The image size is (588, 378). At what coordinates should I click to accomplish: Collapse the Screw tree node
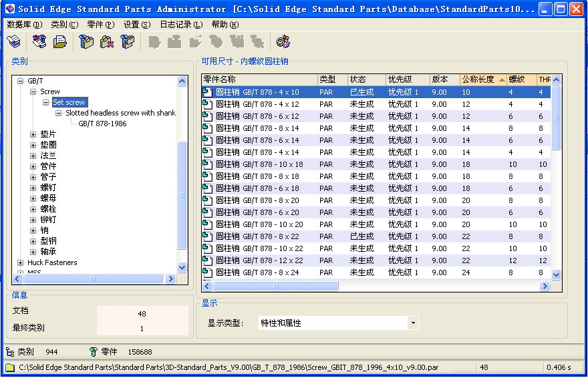pos(33,91)
